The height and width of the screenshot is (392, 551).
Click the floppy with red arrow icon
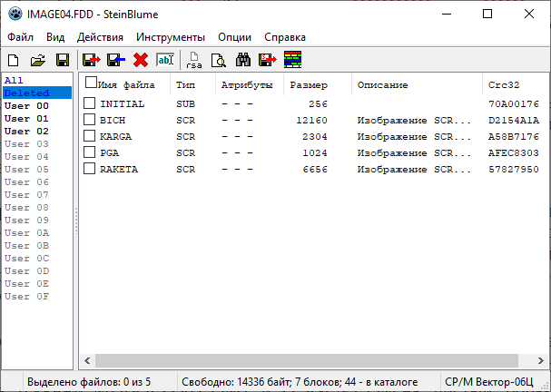coord(92,60)
